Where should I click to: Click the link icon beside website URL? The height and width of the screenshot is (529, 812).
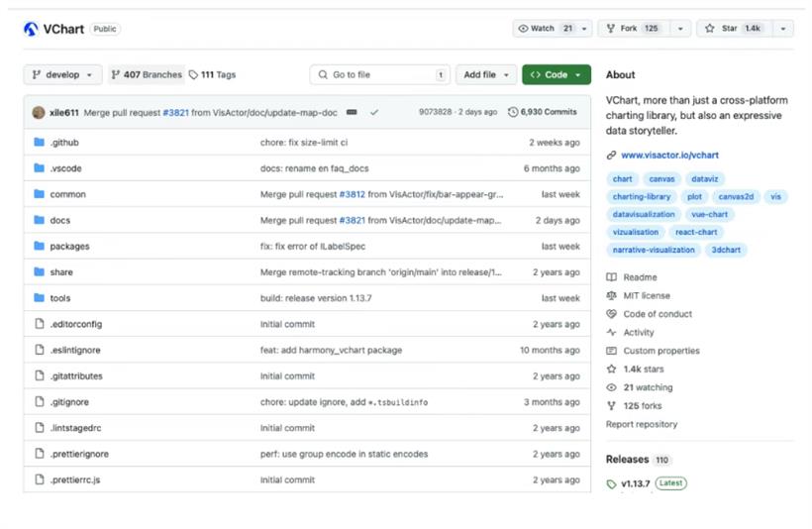coord(612,155)
